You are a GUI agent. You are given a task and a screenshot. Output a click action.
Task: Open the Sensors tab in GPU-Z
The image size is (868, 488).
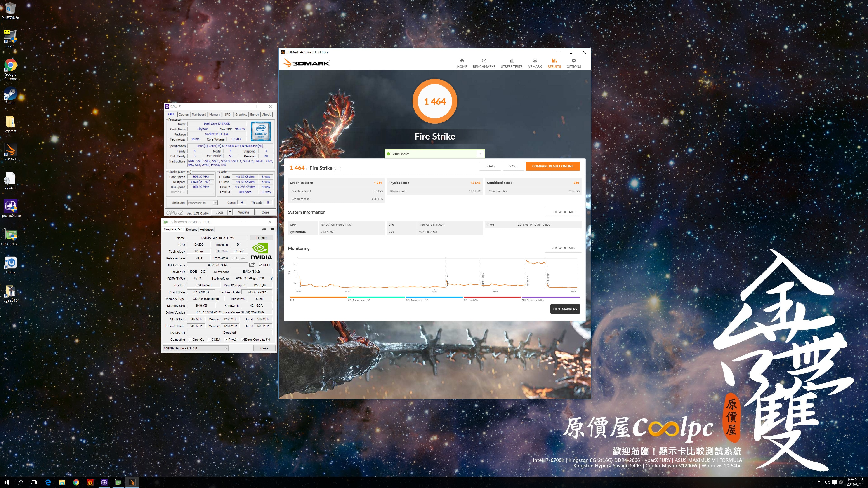coord(191,230)
